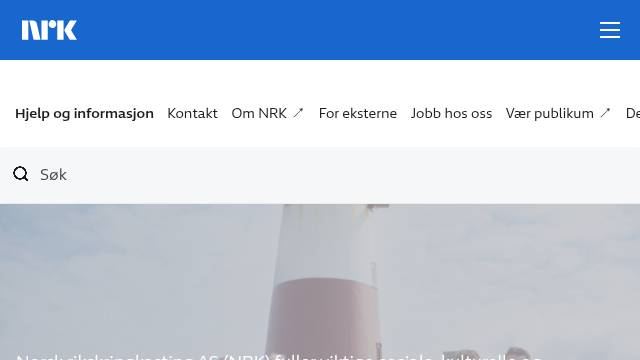Open the hamburger menu
The height and width of the screenshot is (360, 640).
point(610,30)
